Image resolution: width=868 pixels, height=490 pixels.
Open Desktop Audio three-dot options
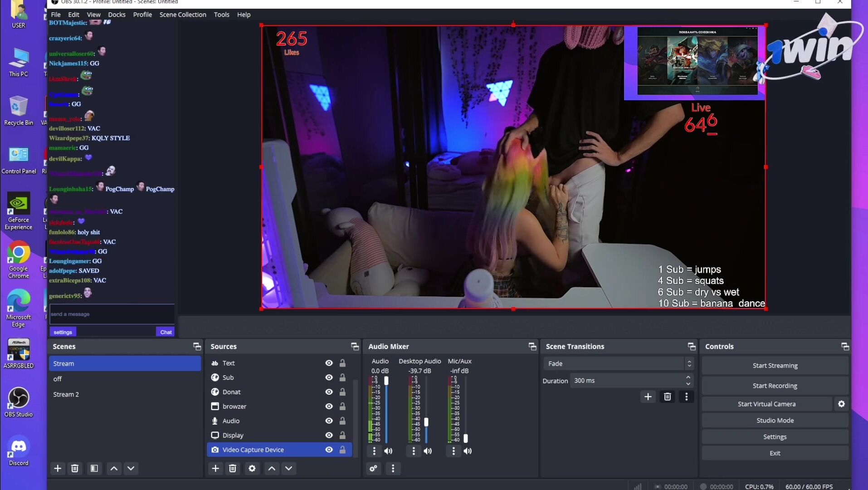[x=414, y=451]
